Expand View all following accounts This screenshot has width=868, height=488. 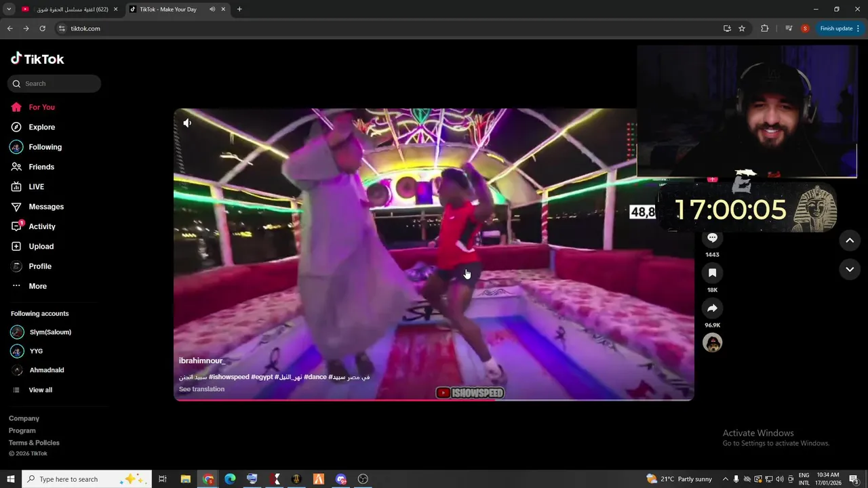32,390
